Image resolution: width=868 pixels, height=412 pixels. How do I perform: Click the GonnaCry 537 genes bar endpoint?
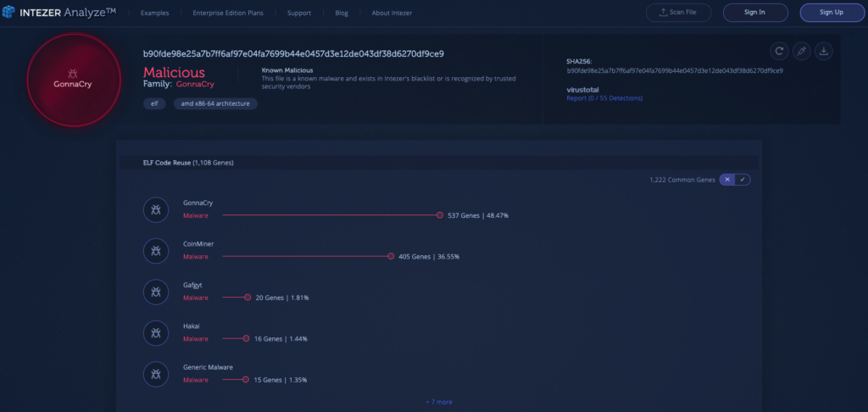pos(440,215)
